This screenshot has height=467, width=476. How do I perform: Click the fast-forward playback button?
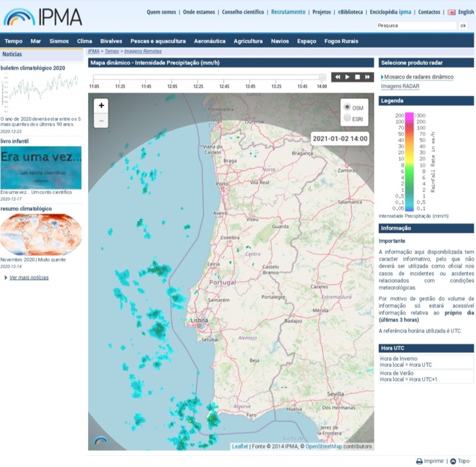click(x=368, y=77)
